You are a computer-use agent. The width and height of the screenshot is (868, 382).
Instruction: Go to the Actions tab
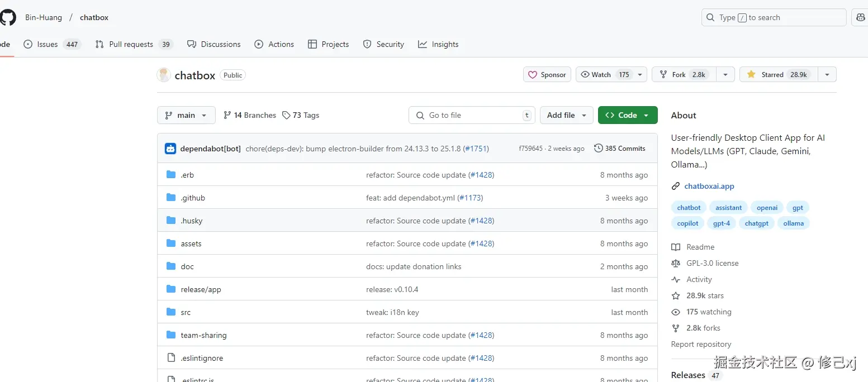click(x=274, y=44)
